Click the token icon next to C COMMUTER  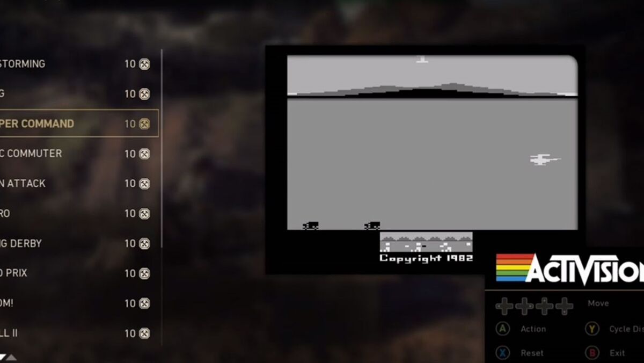point(144,154)
